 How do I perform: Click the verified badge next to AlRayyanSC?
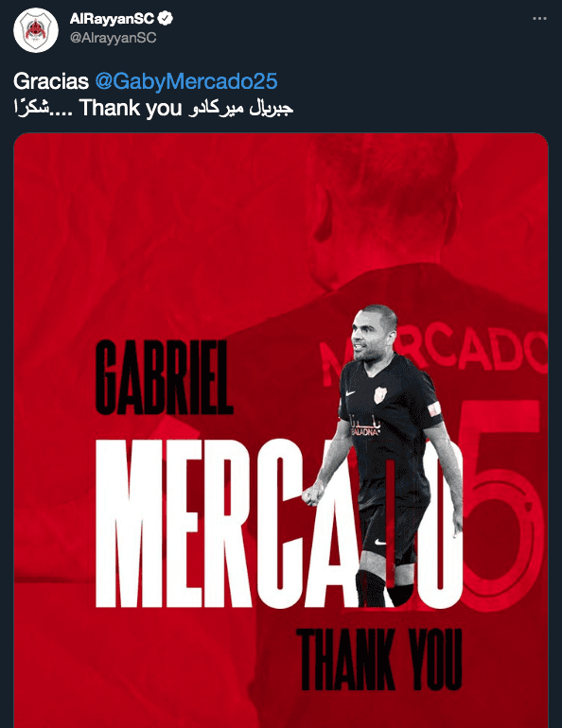coord(166,18)
